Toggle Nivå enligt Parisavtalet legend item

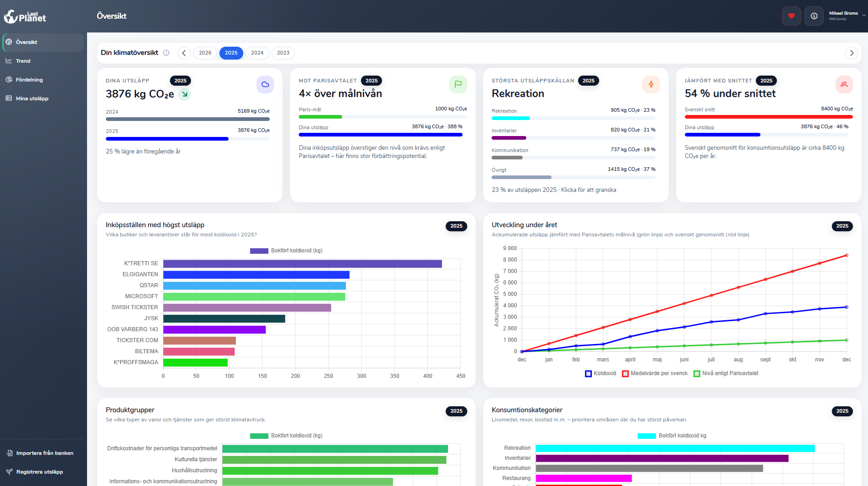[x=726, y=374]
